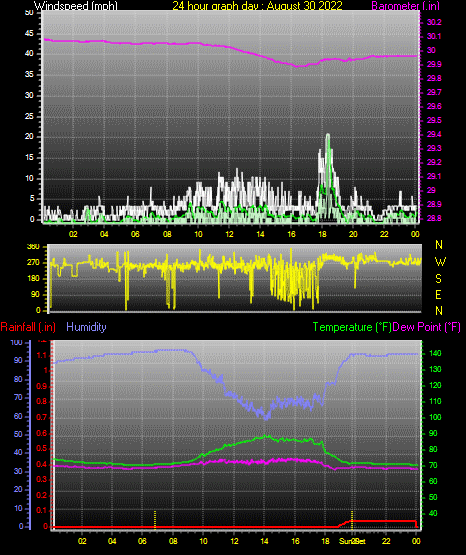Click the E compass letter
The image size is (466, 555).
point(438,295)
